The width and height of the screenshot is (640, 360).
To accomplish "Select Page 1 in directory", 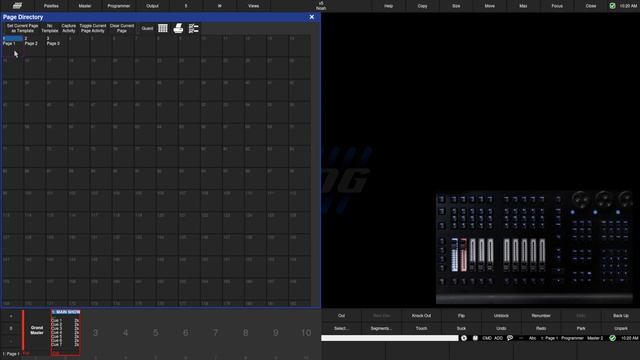I will [x=13, y=46].
